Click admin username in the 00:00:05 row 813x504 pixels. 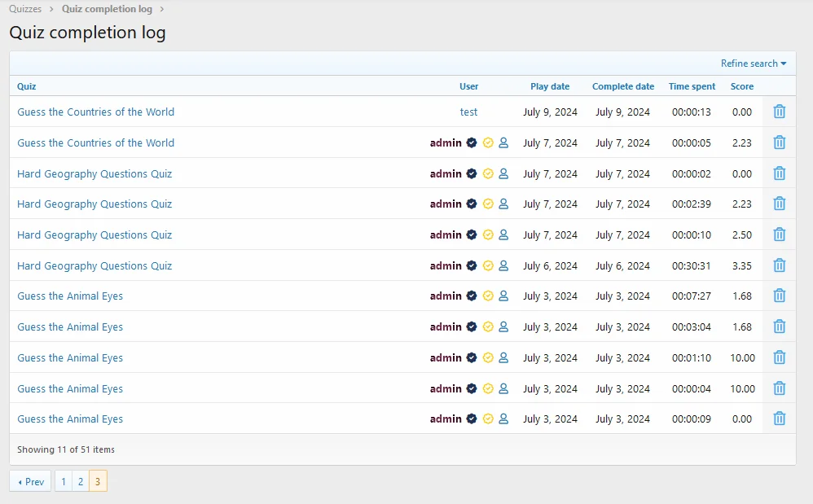446,143
